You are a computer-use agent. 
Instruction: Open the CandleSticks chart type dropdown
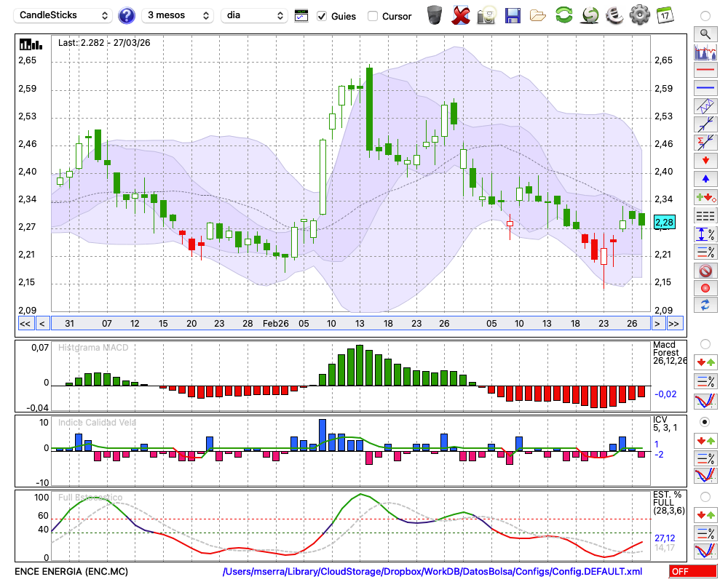pyautogui.click(x=64, y=15)
